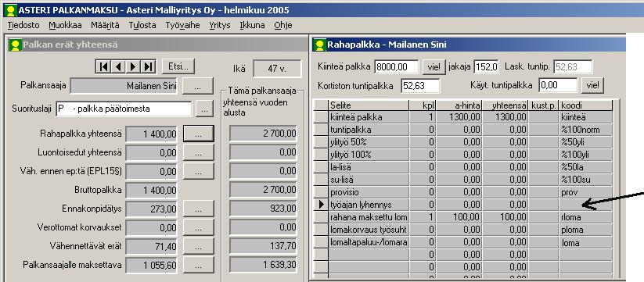Click the Palkan erät yhteensä window icon
The width and height of the screenshot is (644, 282).
[16, 45]
